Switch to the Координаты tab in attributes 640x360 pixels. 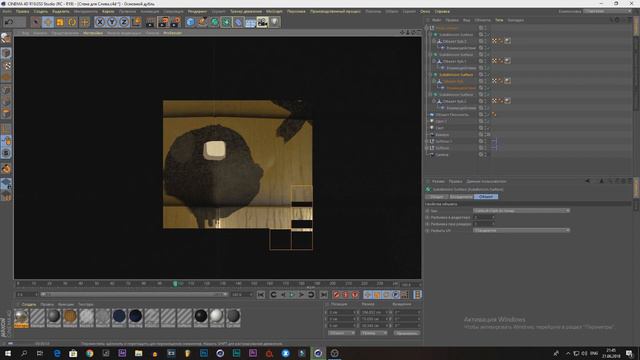(460, 197)
